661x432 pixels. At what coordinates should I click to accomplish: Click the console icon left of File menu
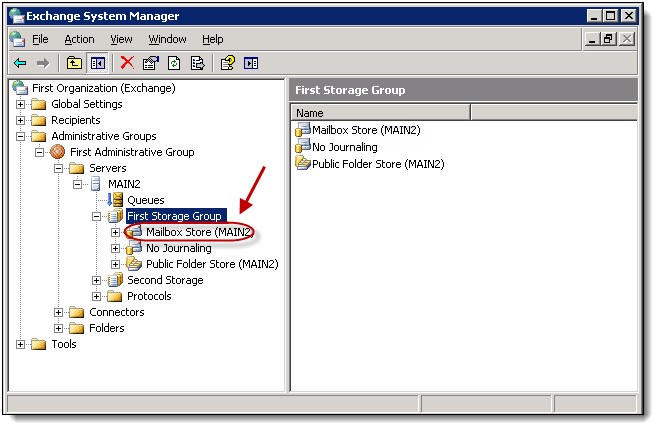(x=17, y=39)
